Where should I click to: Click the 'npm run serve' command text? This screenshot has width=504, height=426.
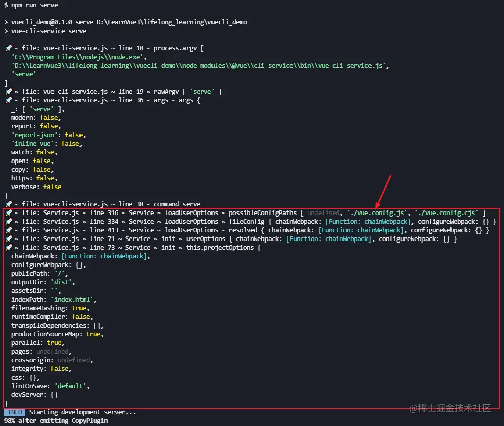point(34,5)
